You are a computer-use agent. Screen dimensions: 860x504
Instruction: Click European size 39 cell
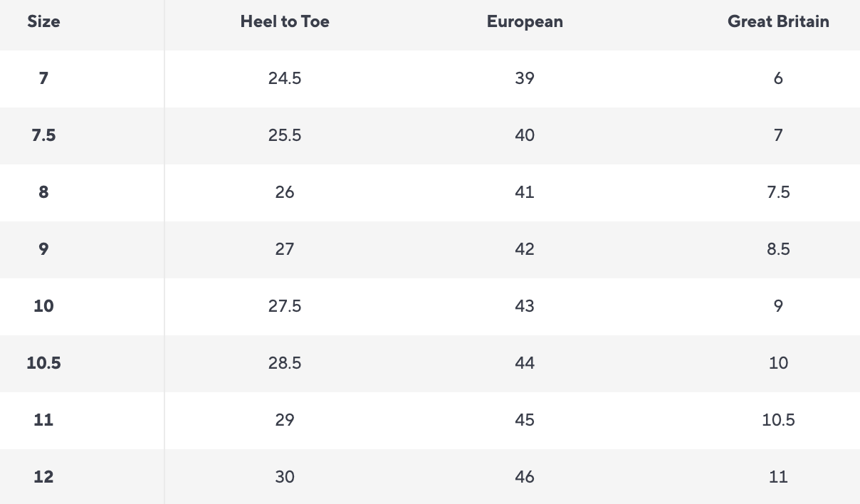pyautogui.click(x=525, y=78)
